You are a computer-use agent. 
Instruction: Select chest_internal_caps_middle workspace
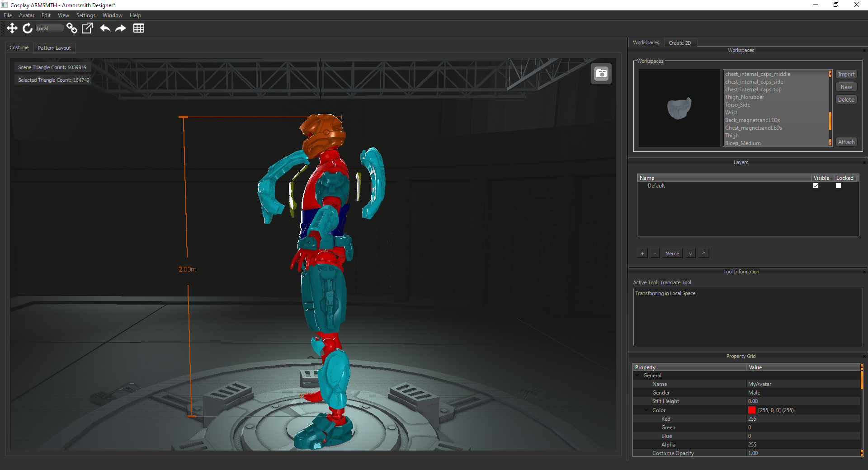(x=758, y=74)
